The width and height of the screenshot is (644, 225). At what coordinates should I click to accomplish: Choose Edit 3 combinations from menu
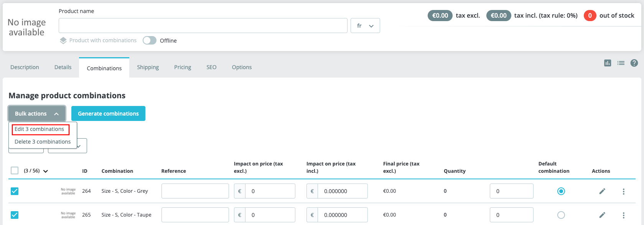tap(40, 129)
